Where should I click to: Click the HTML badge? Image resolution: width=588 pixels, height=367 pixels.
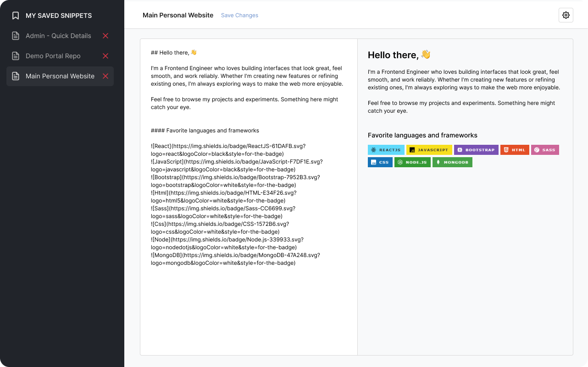(x=515, y=149)
